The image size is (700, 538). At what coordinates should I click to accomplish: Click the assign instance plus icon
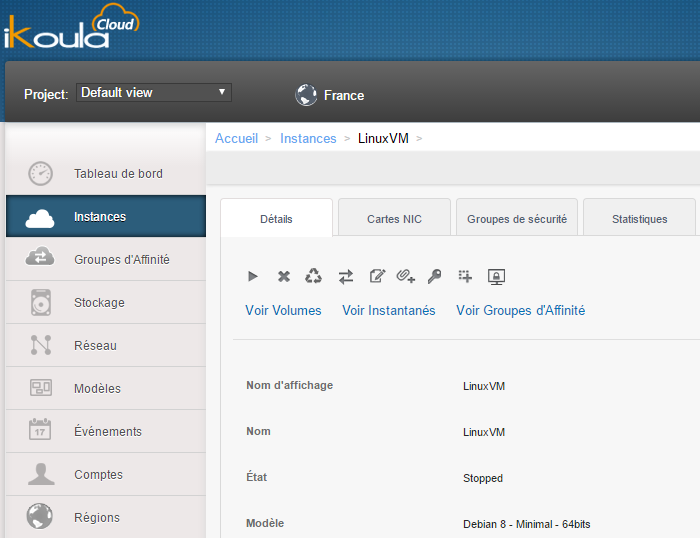[465, 276]
